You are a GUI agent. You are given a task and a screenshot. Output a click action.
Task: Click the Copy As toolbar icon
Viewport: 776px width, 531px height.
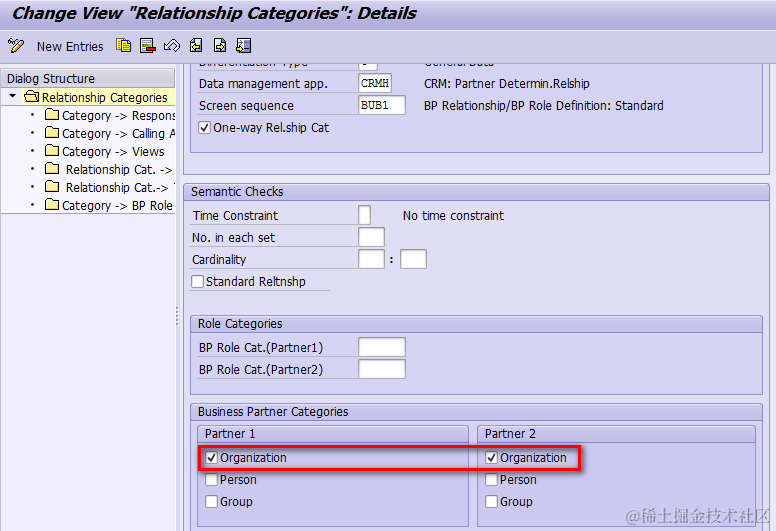point(123,46)
